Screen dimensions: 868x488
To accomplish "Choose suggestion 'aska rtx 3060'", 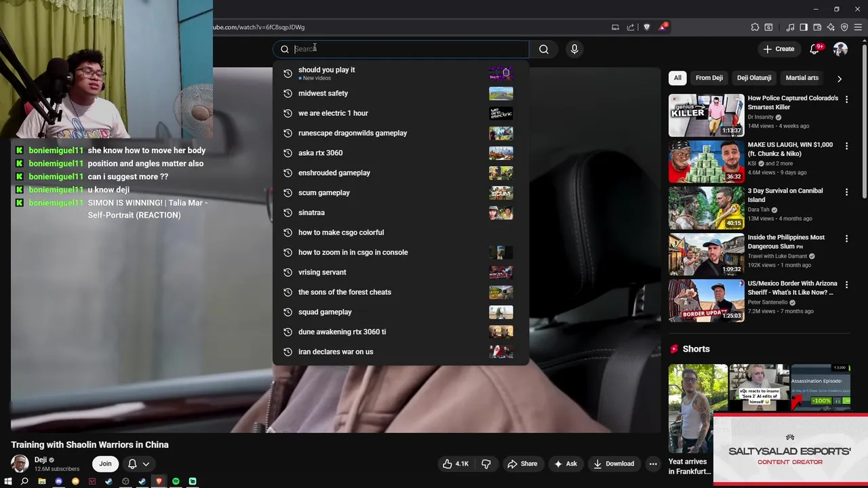I will tap(400, 153).
